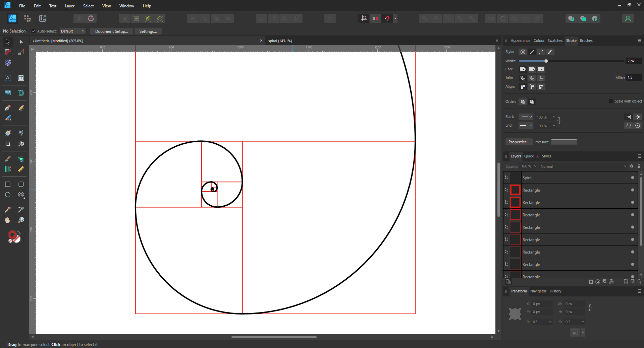
Task: Select the Zoom magnifier tool
Action: coord(21,220)
